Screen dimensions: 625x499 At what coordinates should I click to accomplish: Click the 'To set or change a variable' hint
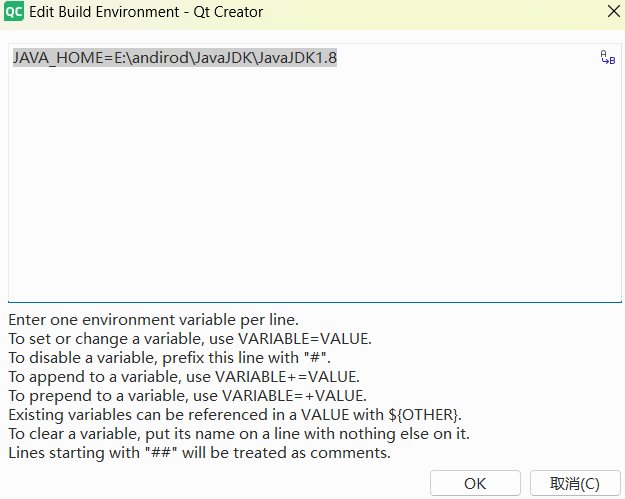(190, 339)
